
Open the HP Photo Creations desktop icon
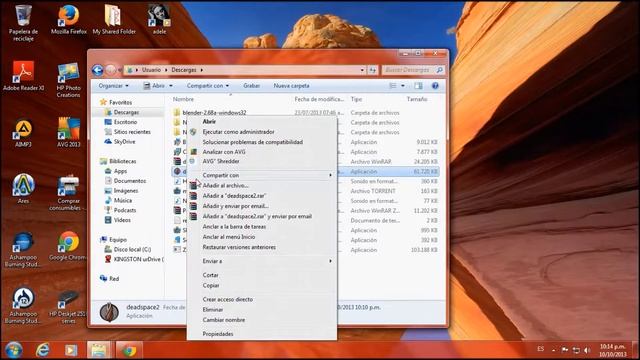(x=69, y=80)
